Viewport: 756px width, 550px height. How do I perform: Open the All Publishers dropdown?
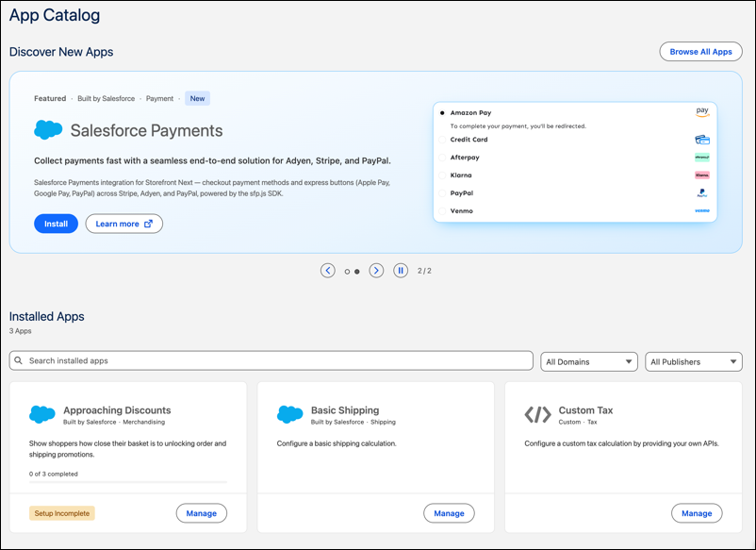pos(694,362)
